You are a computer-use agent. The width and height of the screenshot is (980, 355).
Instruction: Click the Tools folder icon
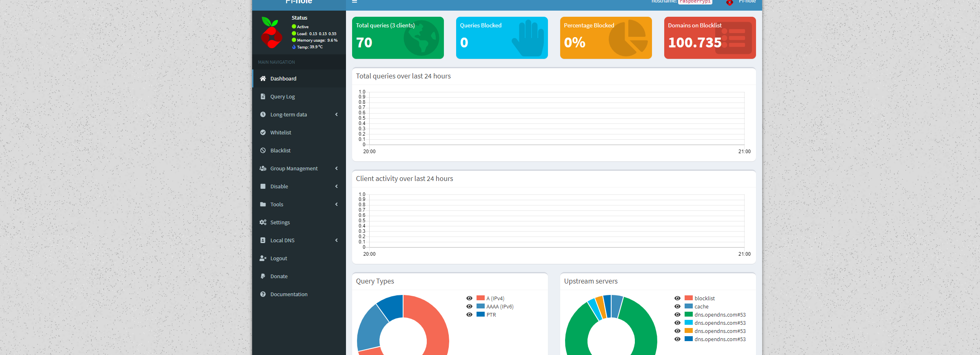point(263,204)
